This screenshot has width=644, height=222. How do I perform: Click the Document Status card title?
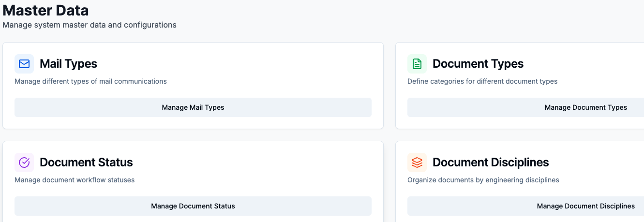tap(86, 163)
